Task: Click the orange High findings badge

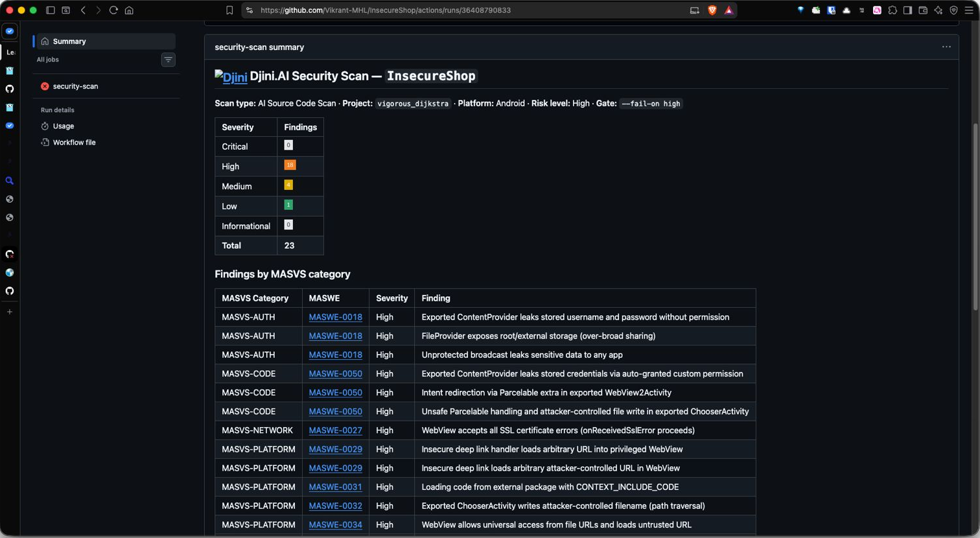Action: [290, 165]
